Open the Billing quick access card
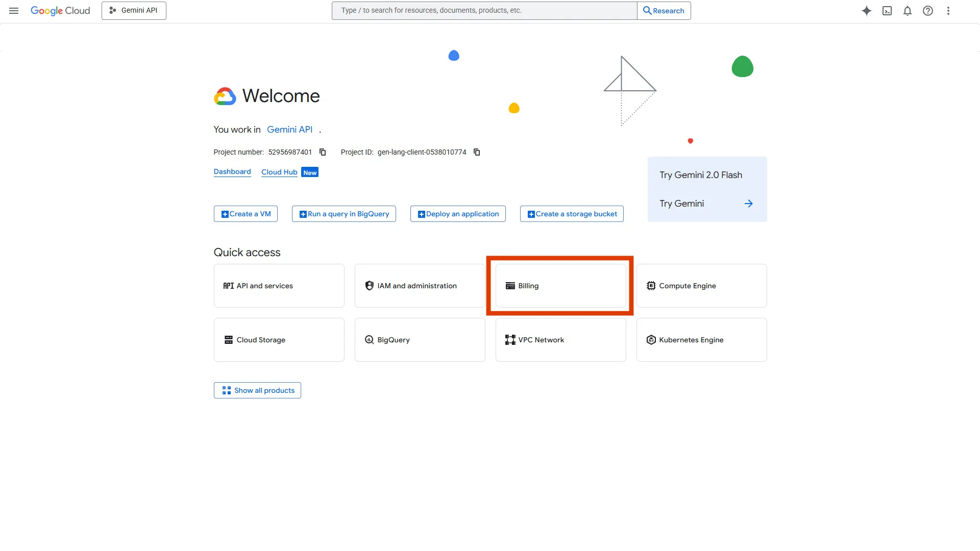 pyautogui.click(x=561, y=286)
